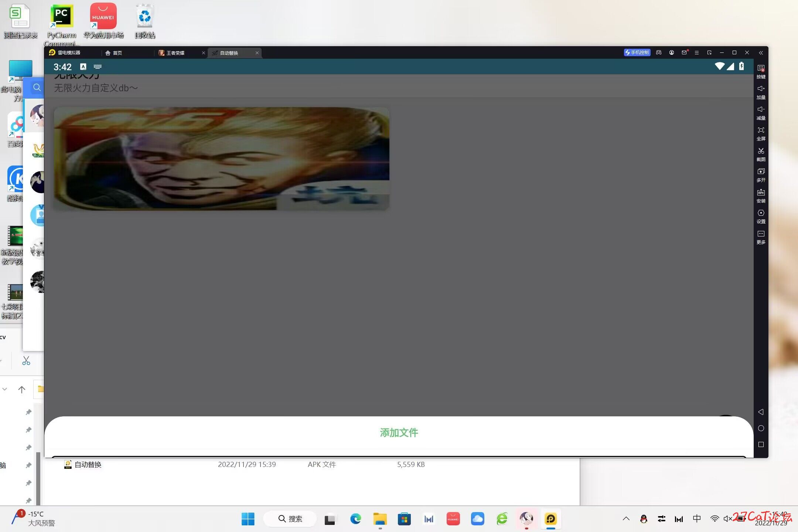Click the search magnifier in the blue panel
This screenshot has width=798, height=532.
(x=37, y=88)
